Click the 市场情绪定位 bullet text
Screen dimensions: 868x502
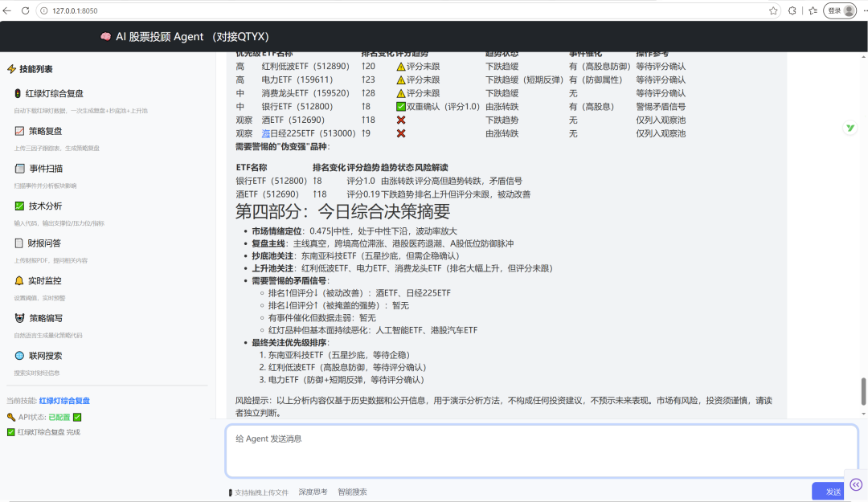click(354, 231)
